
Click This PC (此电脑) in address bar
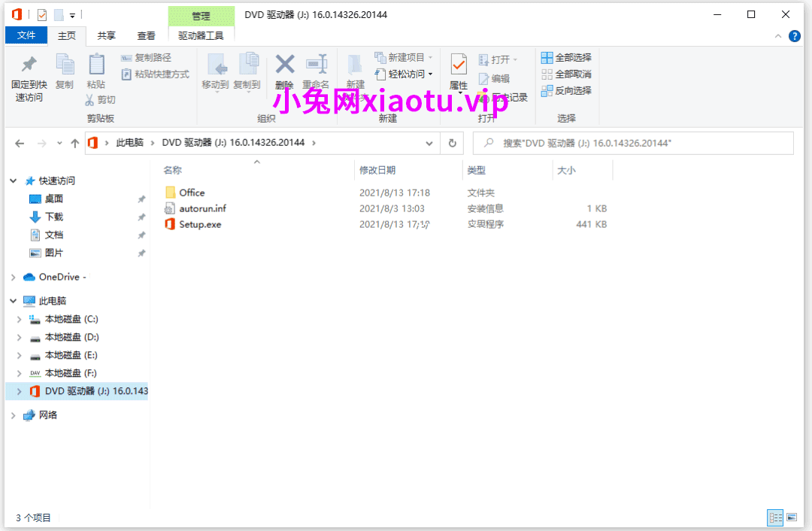[x=129, y=142]
